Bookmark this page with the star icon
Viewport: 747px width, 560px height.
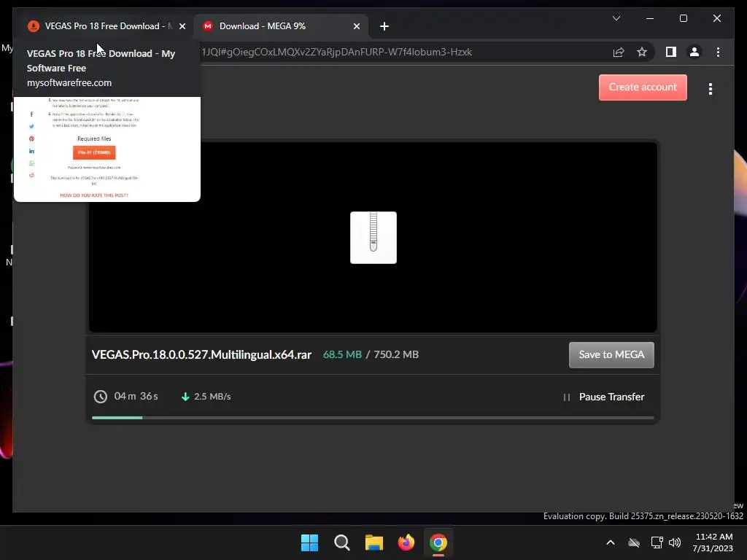tap(642, 52)
